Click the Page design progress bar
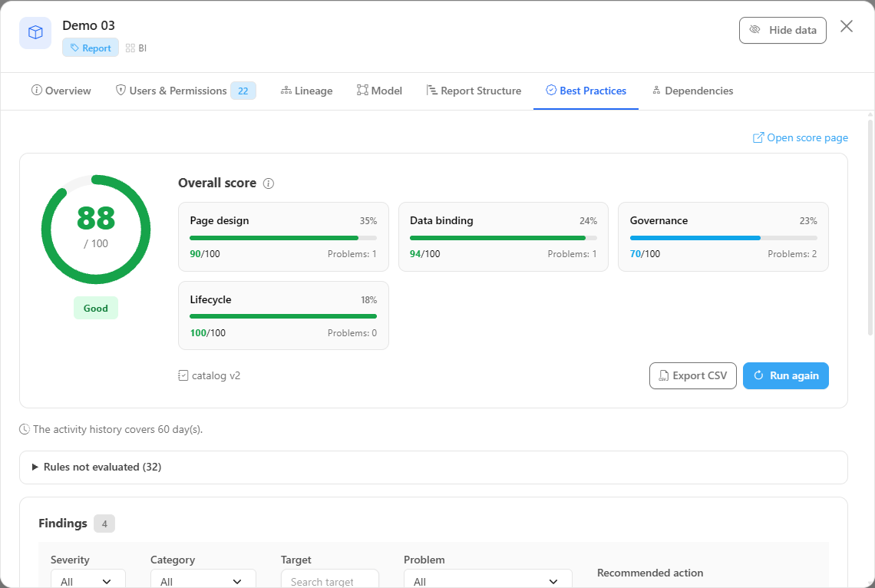Screen dimensions: 875x588 coord(283,238)
